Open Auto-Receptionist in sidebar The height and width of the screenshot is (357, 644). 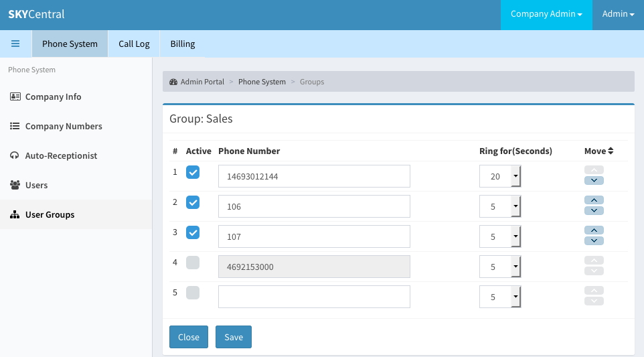coord(76,155)
